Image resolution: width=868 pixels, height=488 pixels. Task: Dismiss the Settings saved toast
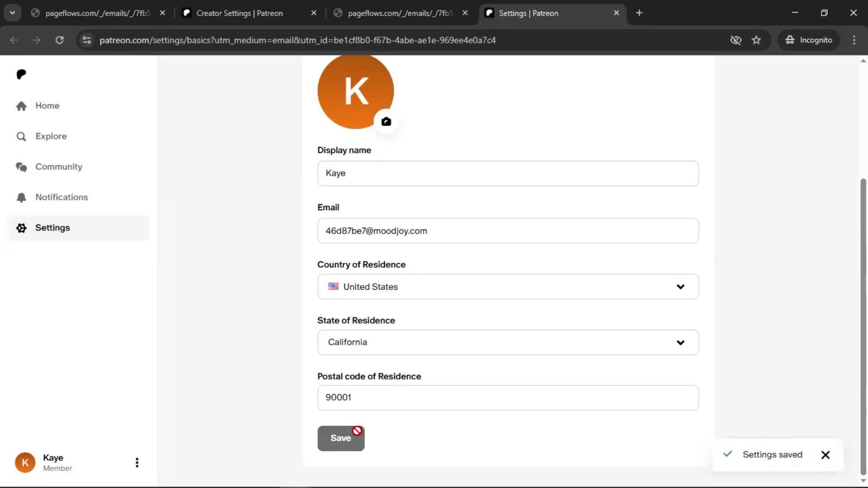825,455
